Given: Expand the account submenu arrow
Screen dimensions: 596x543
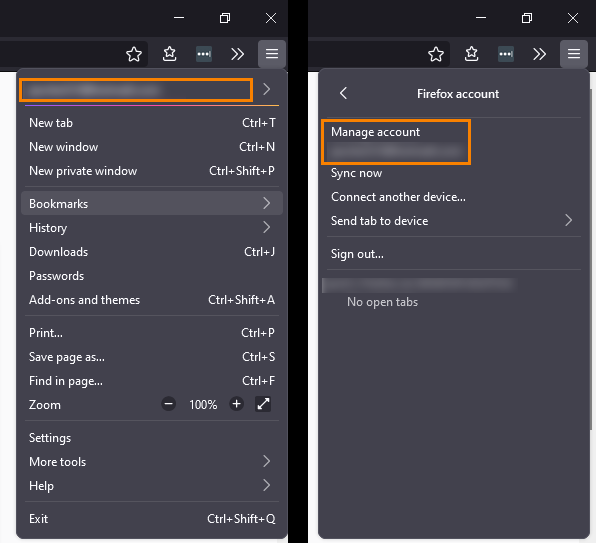Looking at the screenshot, I should 267,89.
